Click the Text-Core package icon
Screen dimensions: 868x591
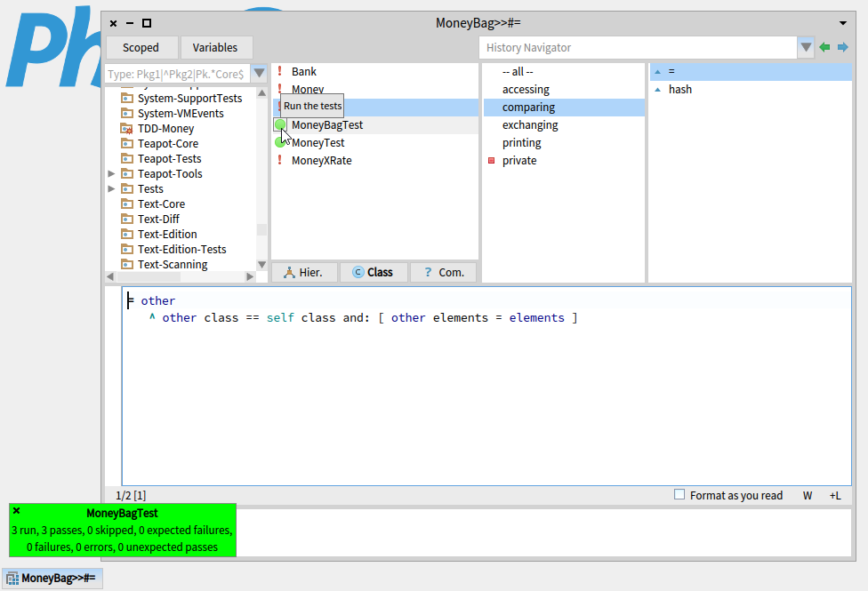coord(127,204)
